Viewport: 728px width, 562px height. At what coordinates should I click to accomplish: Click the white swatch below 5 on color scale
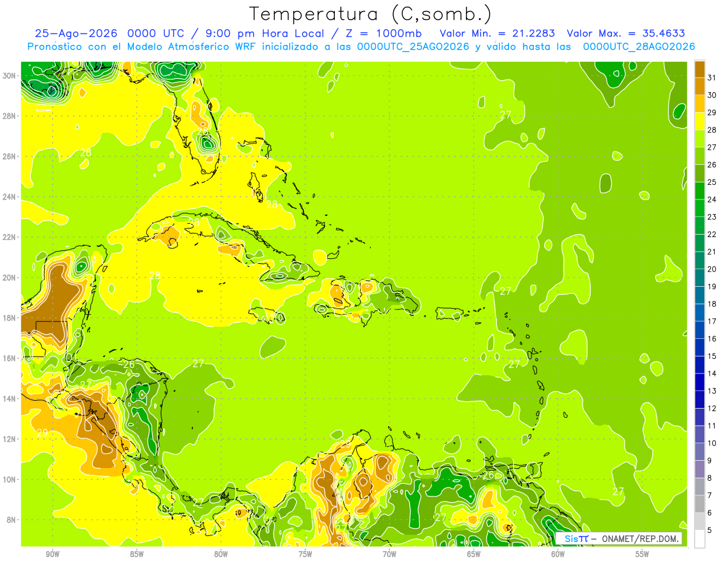pos(699,539)
